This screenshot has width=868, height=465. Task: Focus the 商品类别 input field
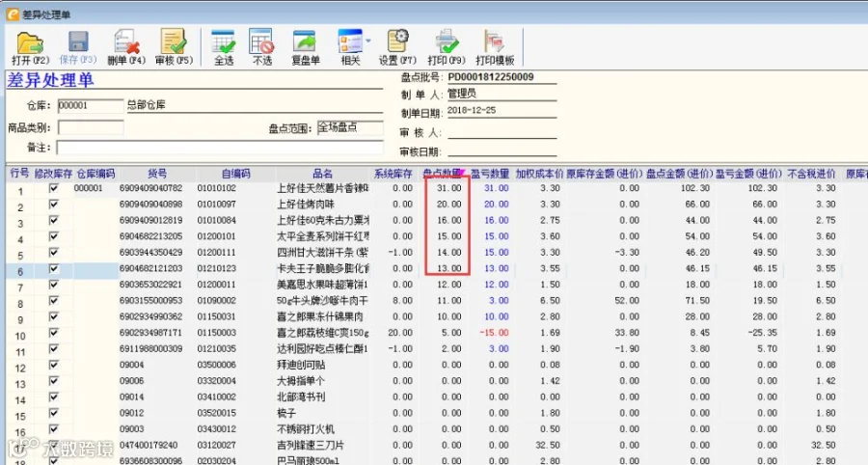91,128
